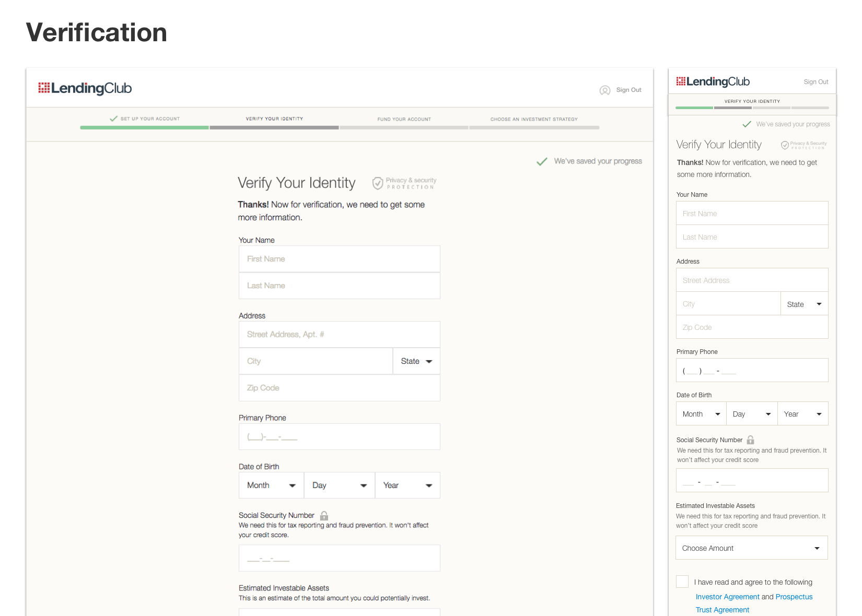
Task: Click the "Verify Your Identity" heading in desktop view
Action: tap(297, 183)
